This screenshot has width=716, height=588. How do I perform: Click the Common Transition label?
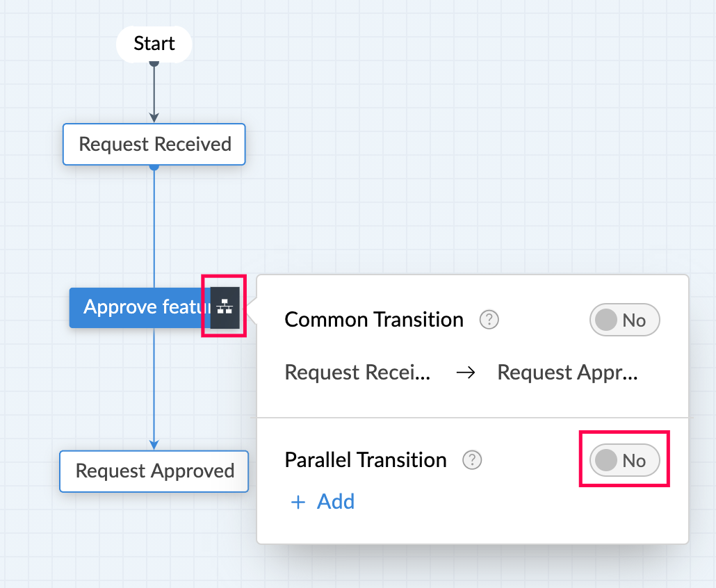[374, 320]
